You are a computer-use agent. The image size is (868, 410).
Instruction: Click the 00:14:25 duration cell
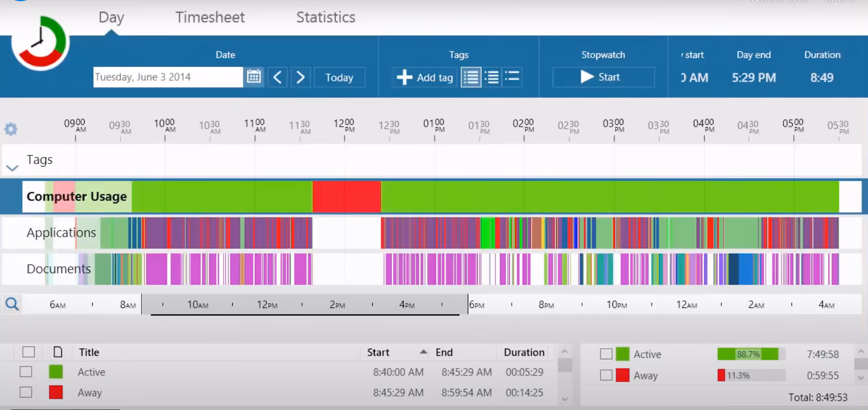[524, 393]
